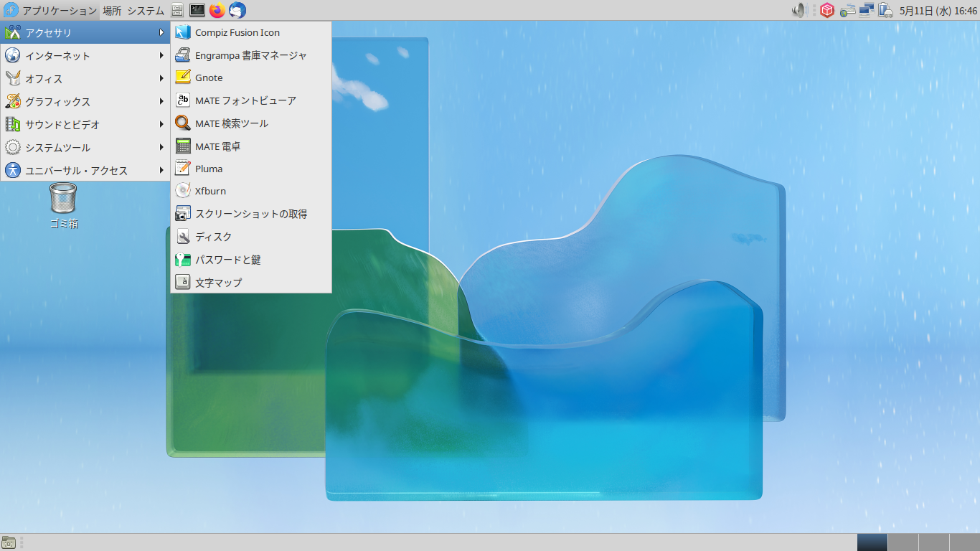Image resolution: width=980 pixels, height=551 pixels.
Task: Click the Disks wrench icon in the menu
Action: [183, 237]
